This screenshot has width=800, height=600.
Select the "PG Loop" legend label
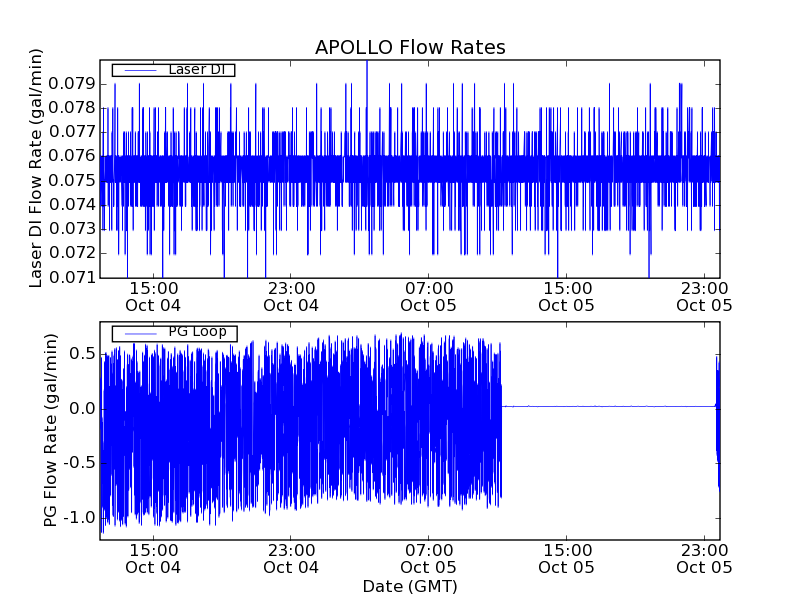click(x=197, y=332)
